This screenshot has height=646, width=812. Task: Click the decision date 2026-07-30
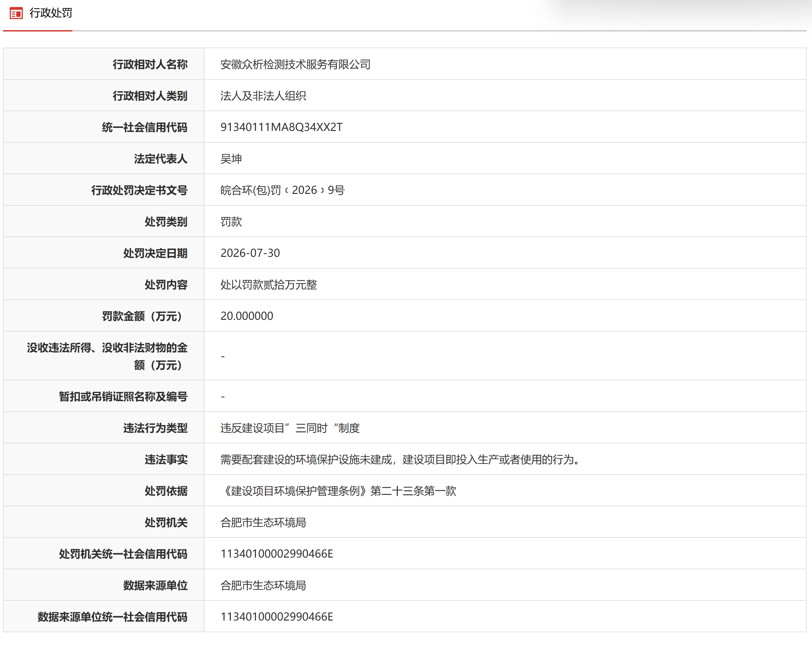tap(250, 253)
